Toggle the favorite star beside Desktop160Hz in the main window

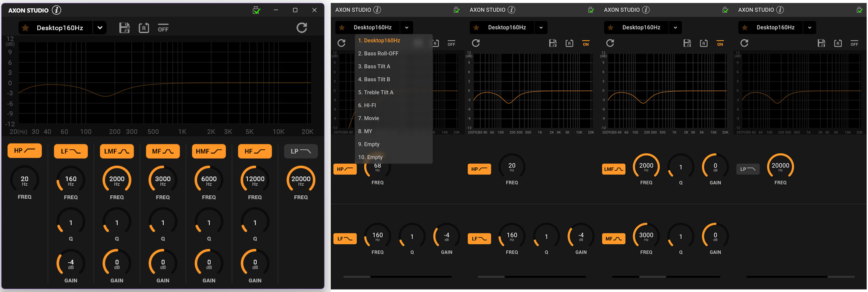[26, 28]
